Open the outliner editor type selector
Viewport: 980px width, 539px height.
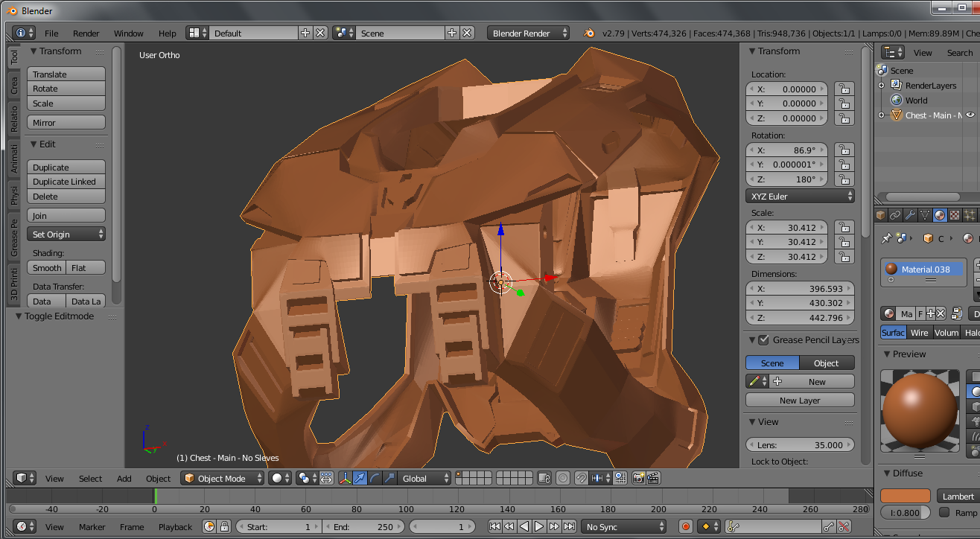pos(892,52)
